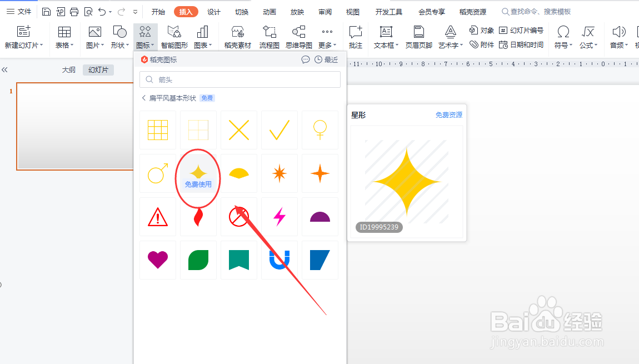
Task: Open the 文件 menu
Action: pyautogui.click(x=19, y=12)
